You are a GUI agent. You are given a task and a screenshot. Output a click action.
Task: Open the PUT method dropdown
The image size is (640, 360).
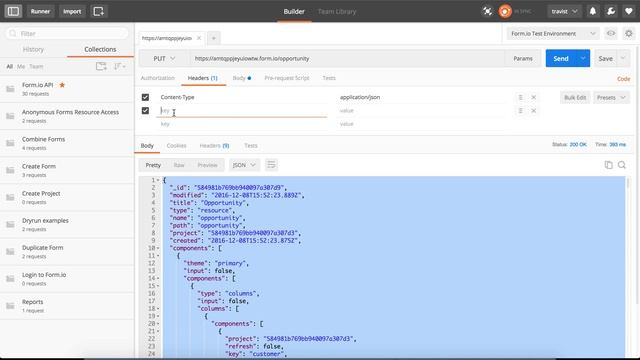pyautogui.click(x=164, y=58)
